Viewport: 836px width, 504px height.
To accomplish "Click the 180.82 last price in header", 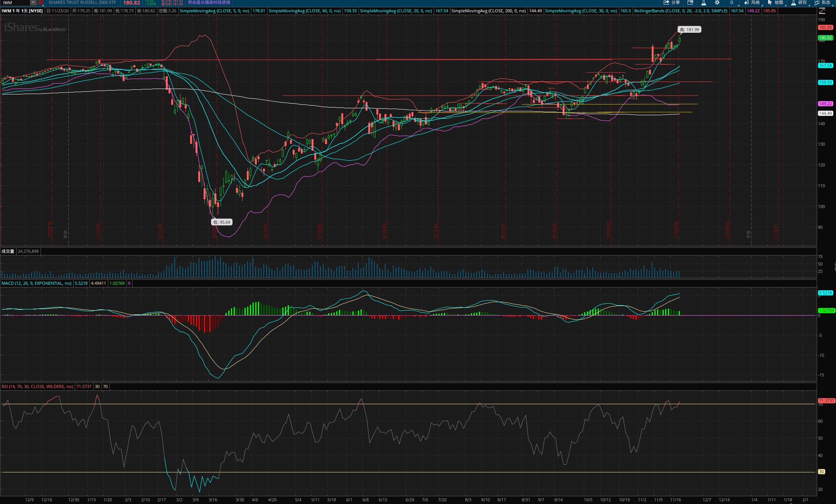I will pyautogui.click(x=131, y=3).
